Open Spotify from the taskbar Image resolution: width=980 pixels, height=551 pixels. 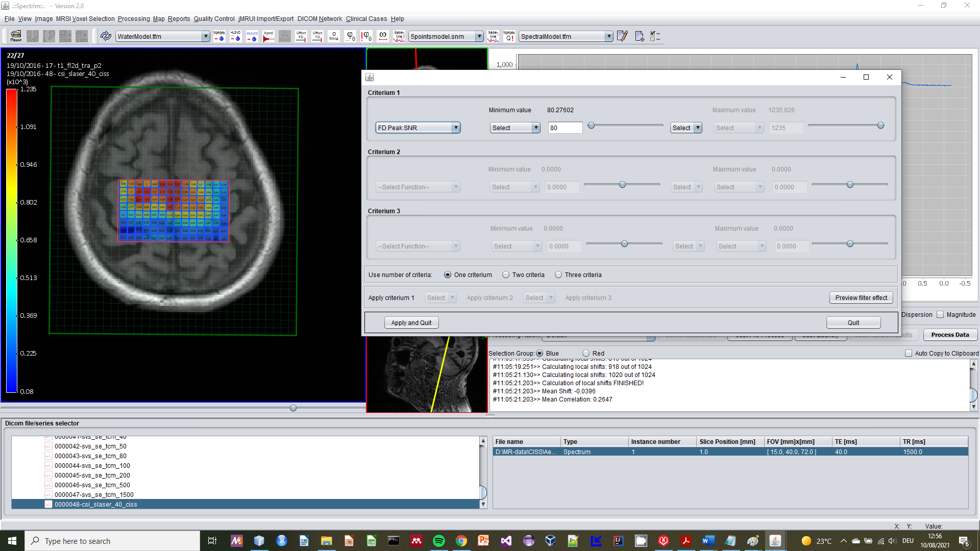pos(438,541)
